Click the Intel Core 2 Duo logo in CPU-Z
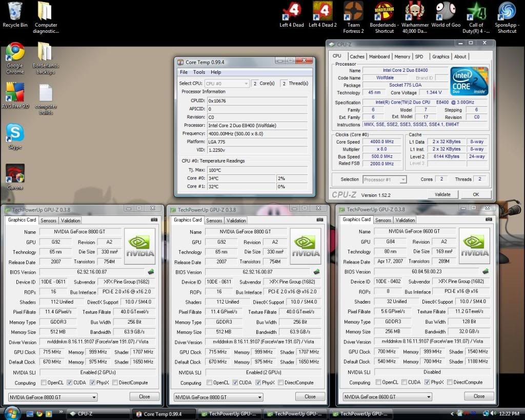Viewport: 525px width, 420px height. [x=469, y=81]
